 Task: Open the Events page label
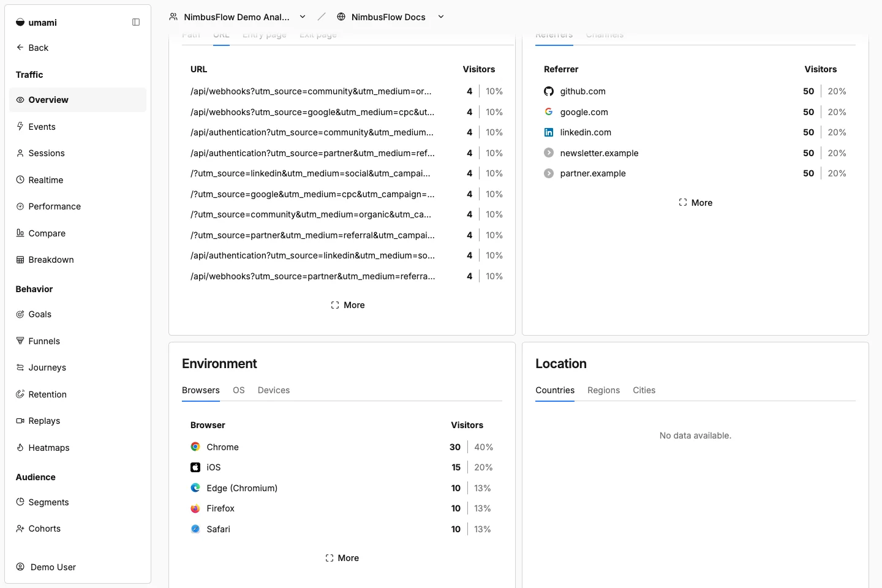coord(42,127)
